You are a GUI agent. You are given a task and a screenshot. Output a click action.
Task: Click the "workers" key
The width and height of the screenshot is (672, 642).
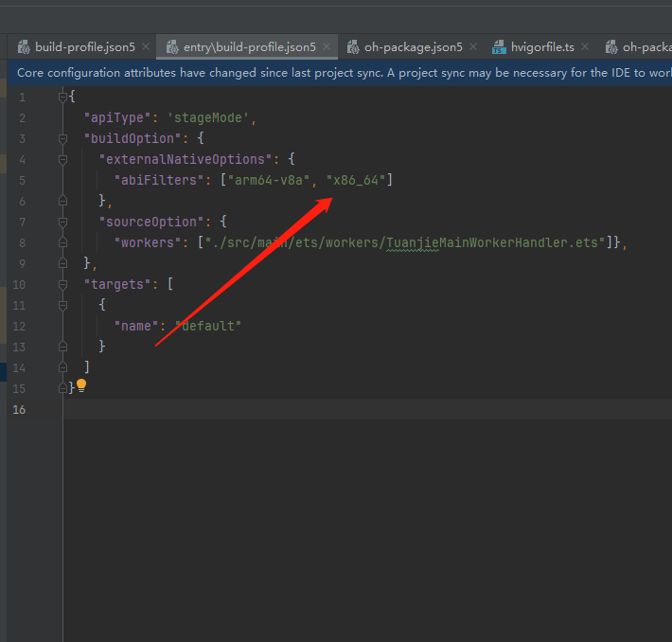[148, 242]
